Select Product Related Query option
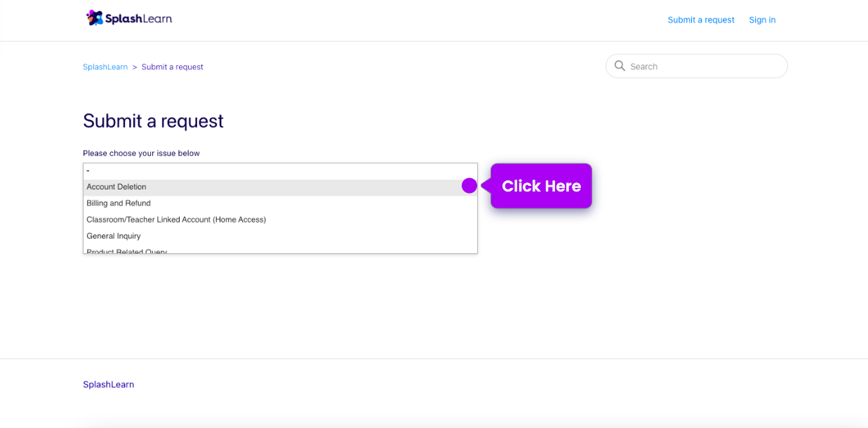 point(127,250)
